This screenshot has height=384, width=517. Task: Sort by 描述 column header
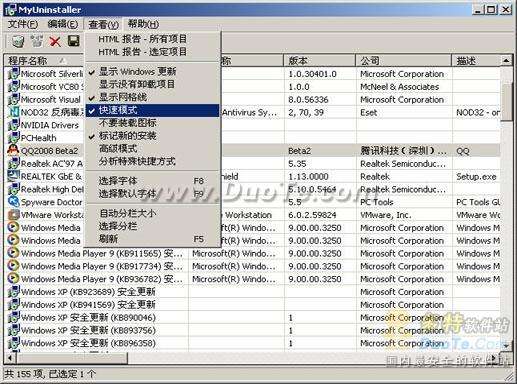pos(476,61)
